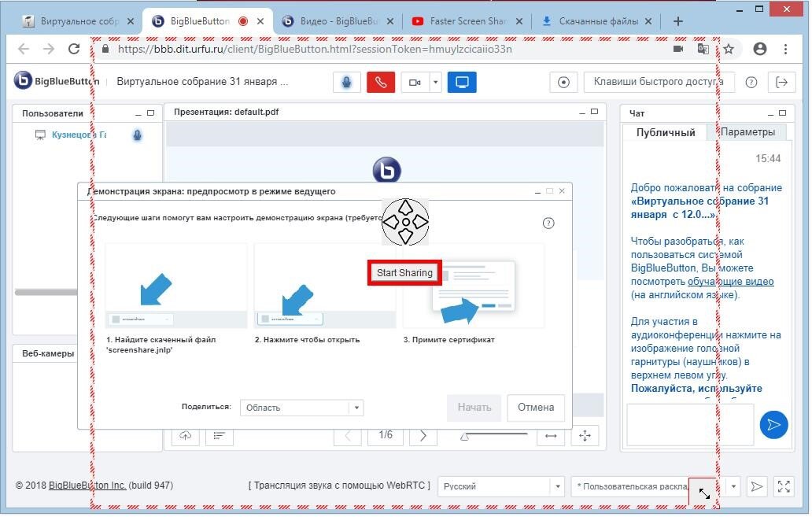Click the Отмена button

[x=536, y=408]
